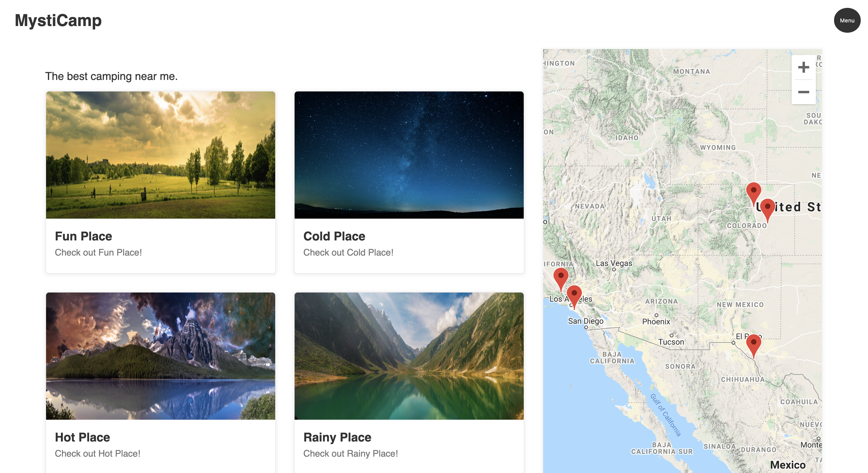This screenshot has width=868, height=473.
Task: Click the Fun Place title
Action: (x=83, y=236)
